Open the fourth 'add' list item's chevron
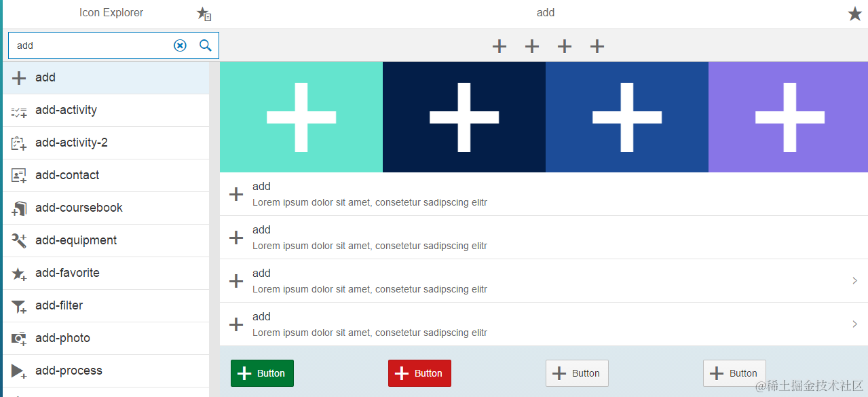 click(854, 324)
